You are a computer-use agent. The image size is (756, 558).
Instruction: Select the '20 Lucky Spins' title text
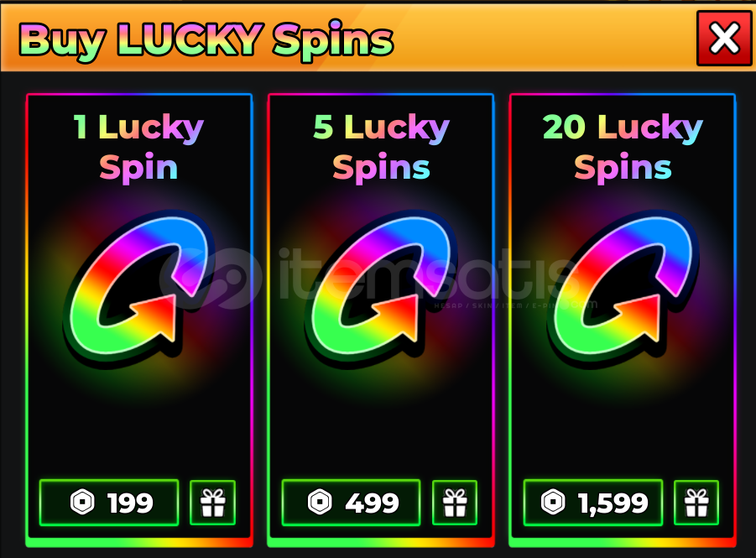623,148
